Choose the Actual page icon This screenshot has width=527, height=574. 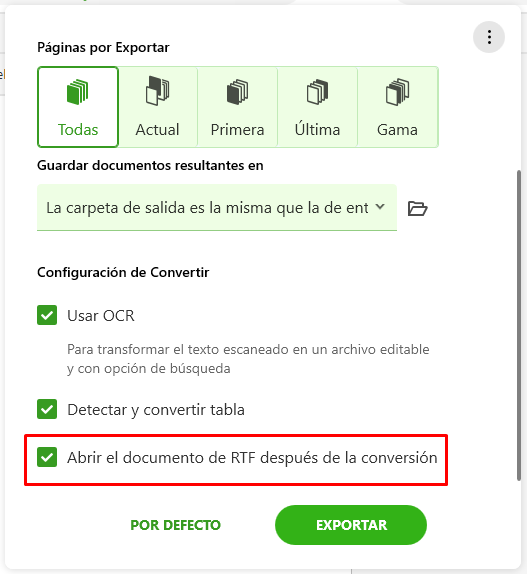[x=157, y=91]
